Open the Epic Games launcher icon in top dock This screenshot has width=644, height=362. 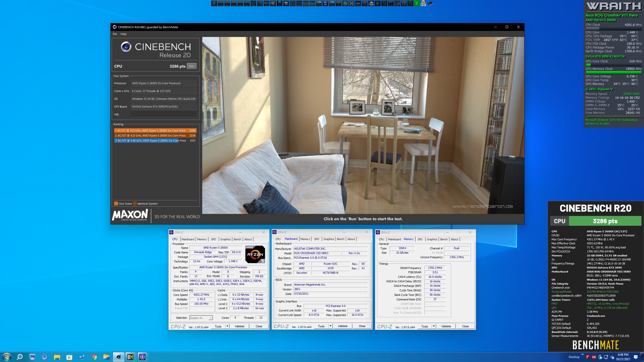point(286,4)
